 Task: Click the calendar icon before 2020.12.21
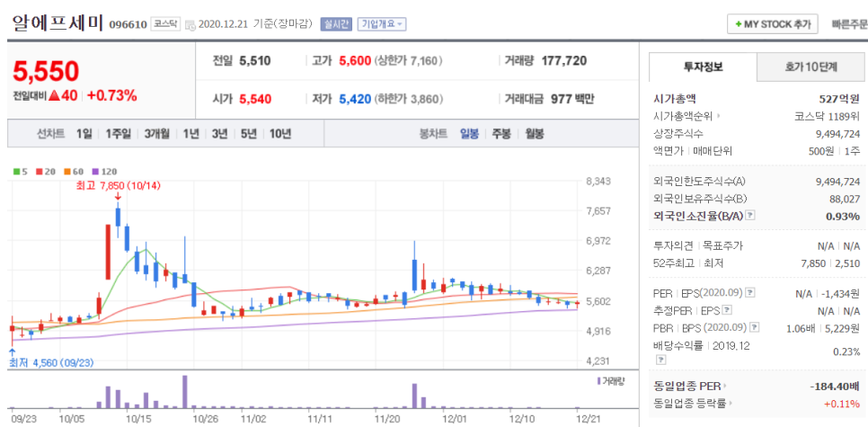190,24
